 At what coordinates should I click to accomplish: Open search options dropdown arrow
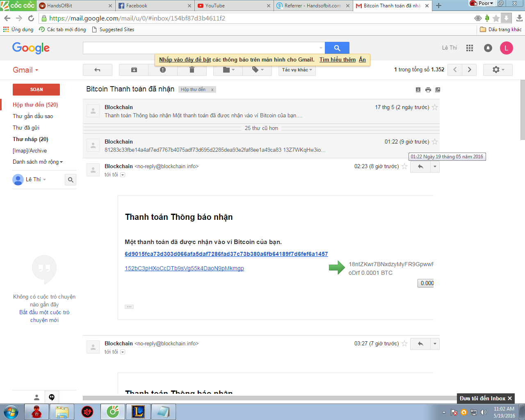[321, 48]
